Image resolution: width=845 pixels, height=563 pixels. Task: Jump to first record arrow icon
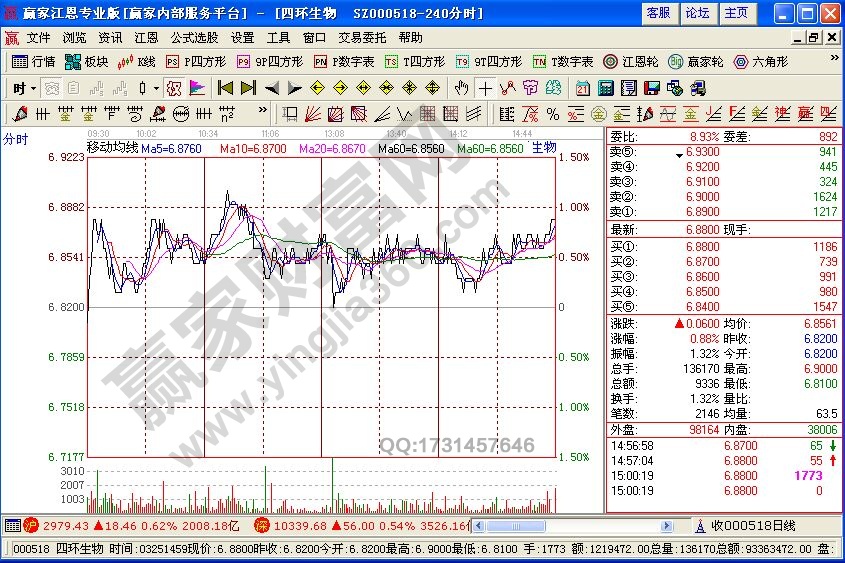point(225,88)
